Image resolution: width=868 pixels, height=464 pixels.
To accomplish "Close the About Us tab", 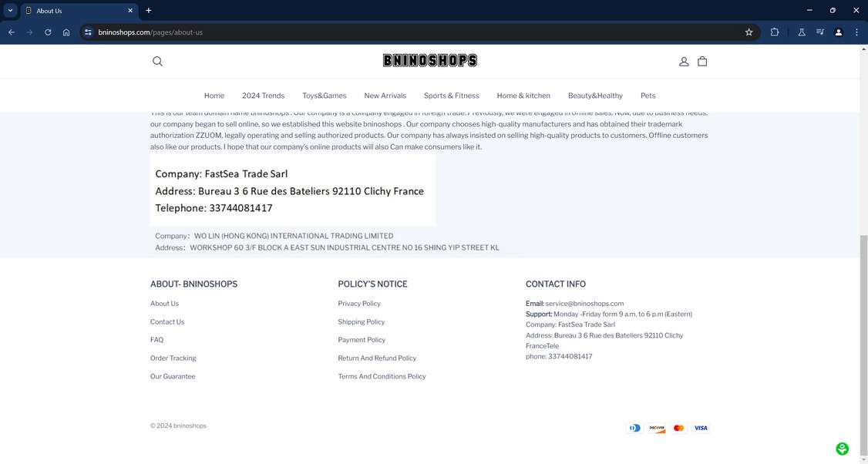I will tap(130, 11).
